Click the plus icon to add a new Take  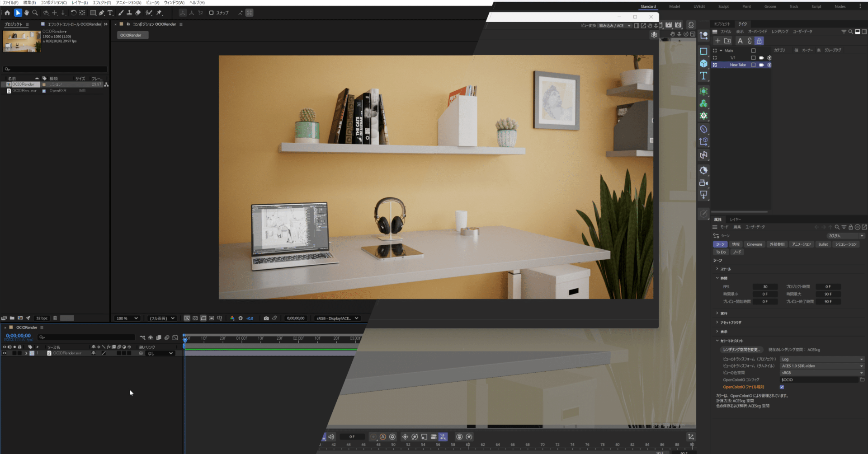point(718,41)
